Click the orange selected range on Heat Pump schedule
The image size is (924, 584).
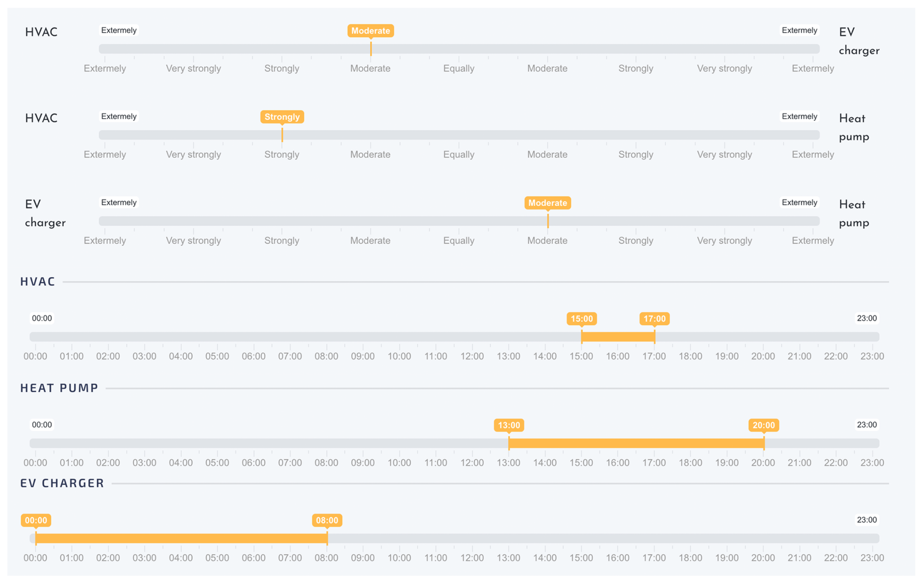636,443
